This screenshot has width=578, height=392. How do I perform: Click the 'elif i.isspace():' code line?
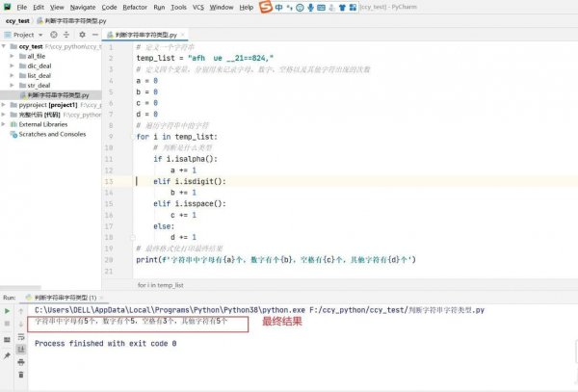click(190, 204)
